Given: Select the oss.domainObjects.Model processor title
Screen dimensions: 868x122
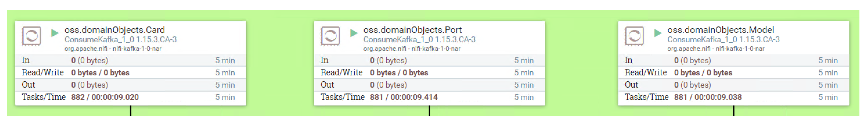Looking at the screenshot, I should tap(721, 30).
